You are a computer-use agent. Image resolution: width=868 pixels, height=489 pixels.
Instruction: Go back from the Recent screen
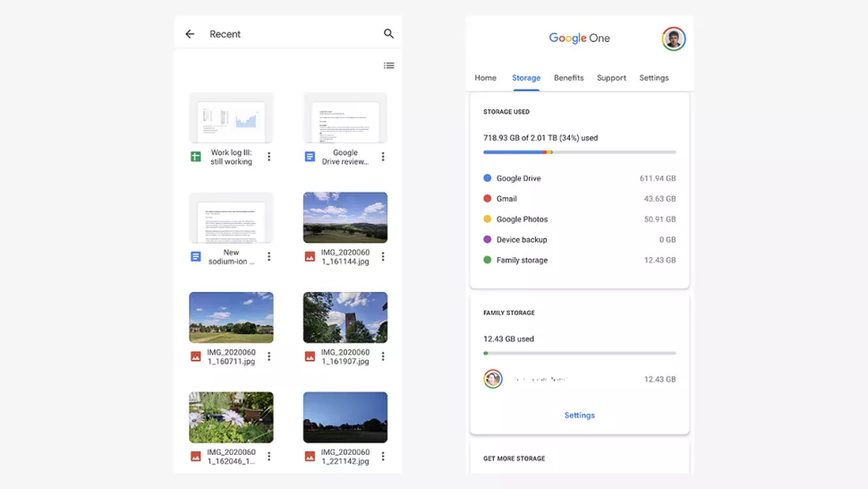click(190, 34)
